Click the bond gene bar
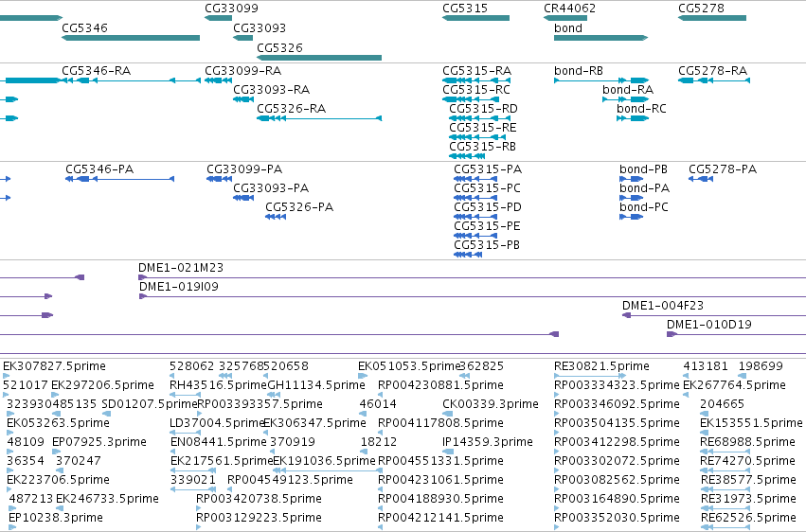 600,38
